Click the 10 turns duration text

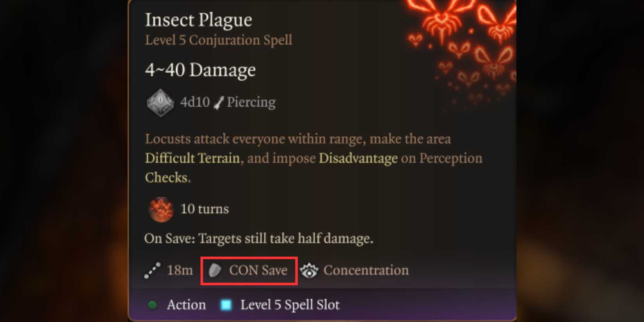point(205,209)
